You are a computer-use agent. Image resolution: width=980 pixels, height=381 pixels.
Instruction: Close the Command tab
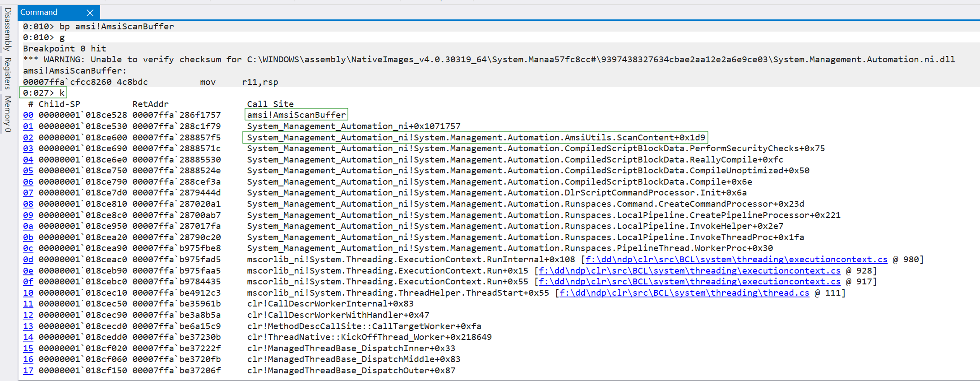tap(90, 13)
